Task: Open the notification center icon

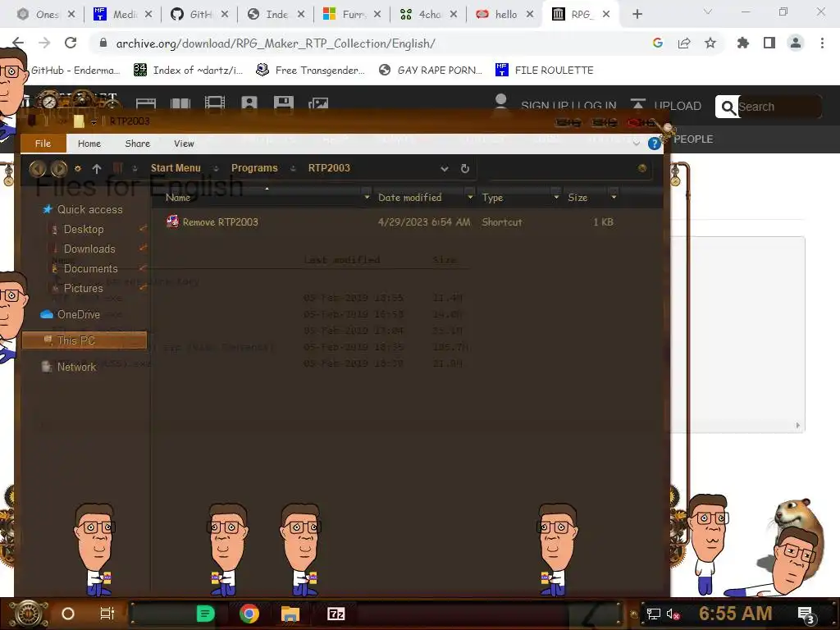Action: coord(807,614)
